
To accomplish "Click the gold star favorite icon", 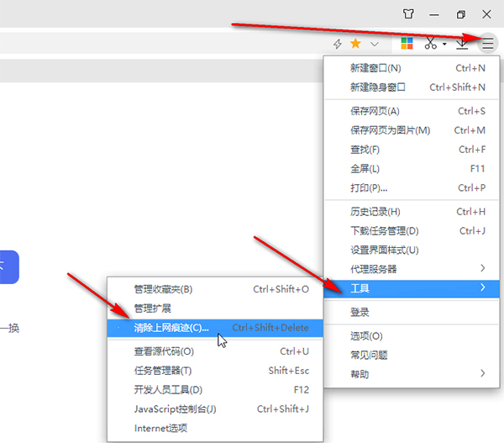I will coord(355,44).
